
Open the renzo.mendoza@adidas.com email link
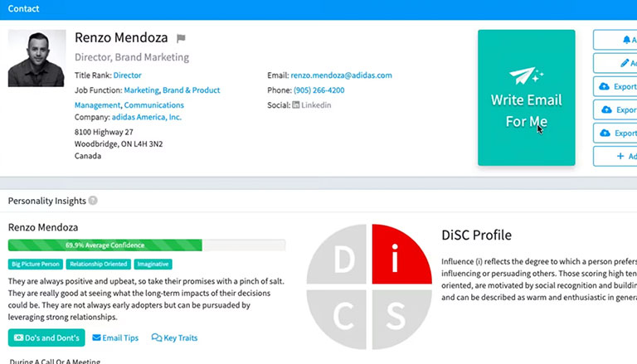pyautogui.click(x=341, y=75)
